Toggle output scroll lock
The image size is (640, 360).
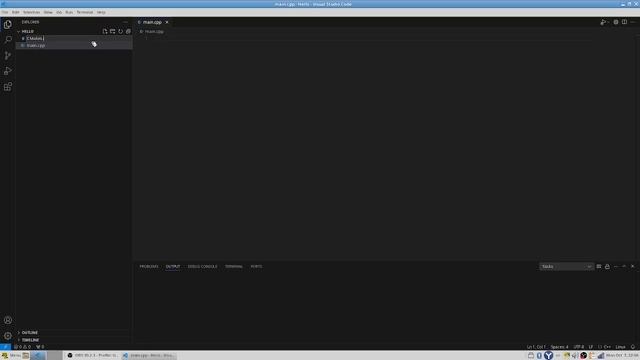point(607,267)
